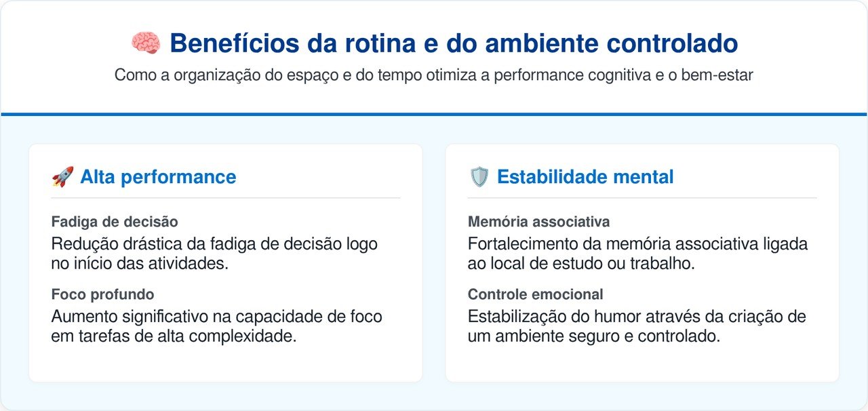Select the "Foco profundo" label
The width and height of the screenshot is (868, 411).
tap(102, 294)
